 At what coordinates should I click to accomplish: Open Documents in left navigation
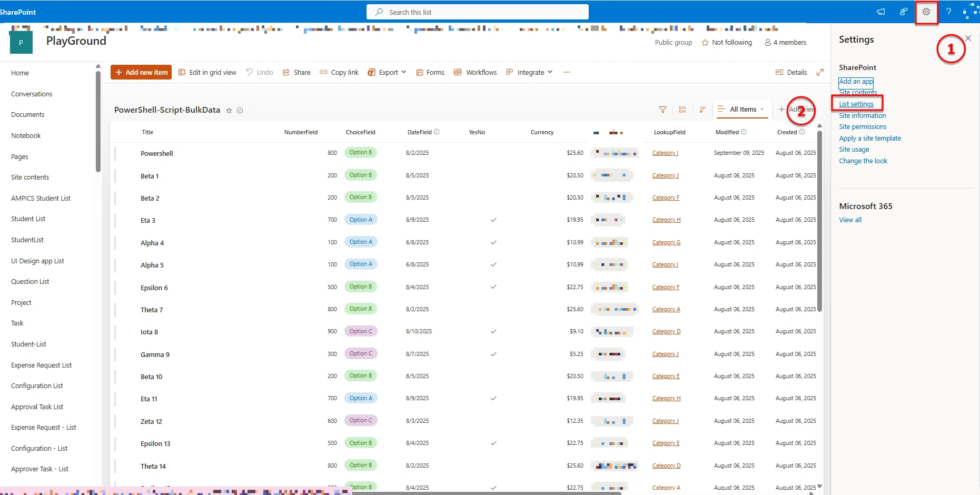tap(28, 115)
